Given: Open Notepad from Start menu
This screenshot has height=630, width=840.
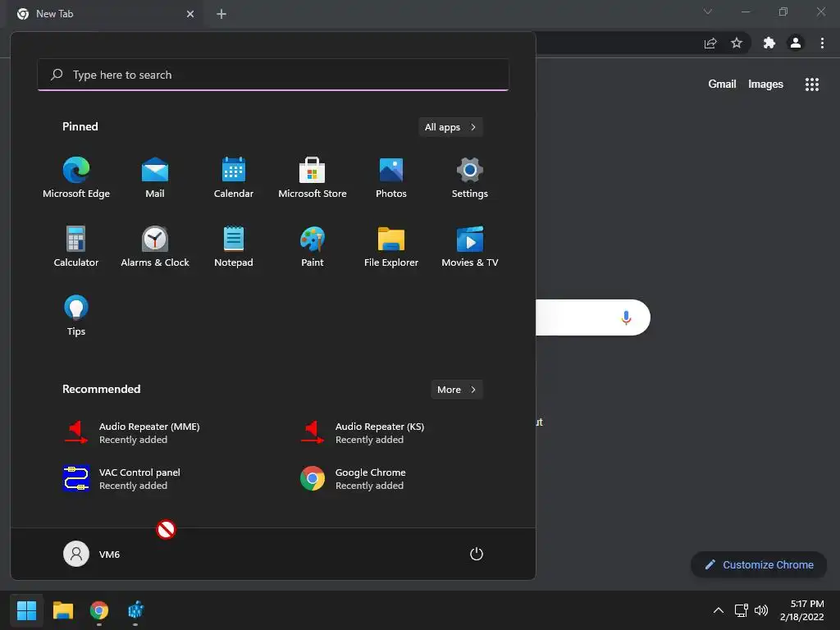Looking at the screenshot, I should [x=234, y=246].
